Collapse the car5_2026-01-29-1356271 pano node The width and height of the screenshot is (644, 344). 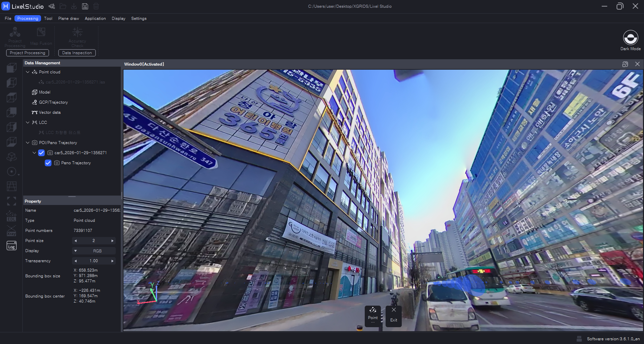[34, 153]
